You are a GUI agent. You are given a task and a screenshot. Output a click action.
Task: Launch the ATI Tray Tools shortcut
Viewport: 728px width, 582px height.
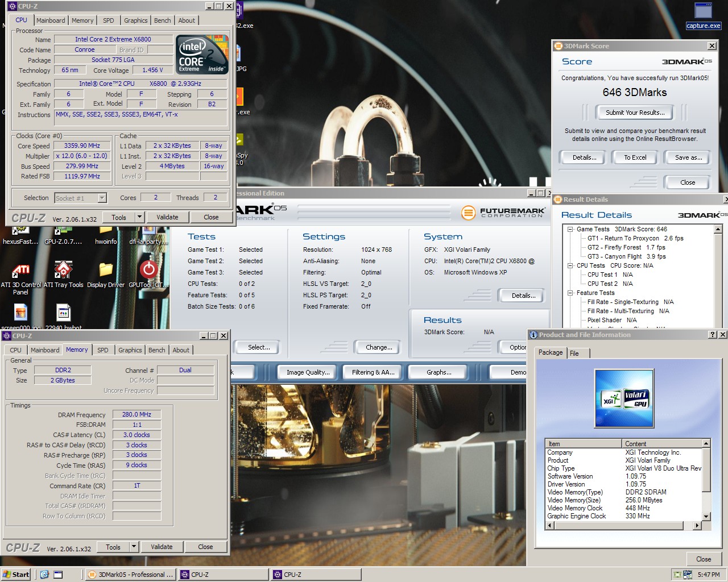[63, 275]
